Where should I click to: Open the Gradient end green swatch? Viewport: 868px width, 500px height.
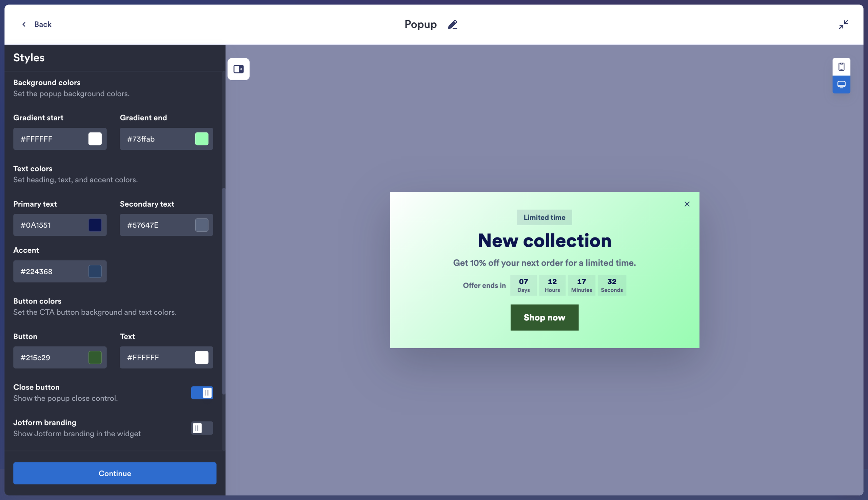[x=201, y=139]
